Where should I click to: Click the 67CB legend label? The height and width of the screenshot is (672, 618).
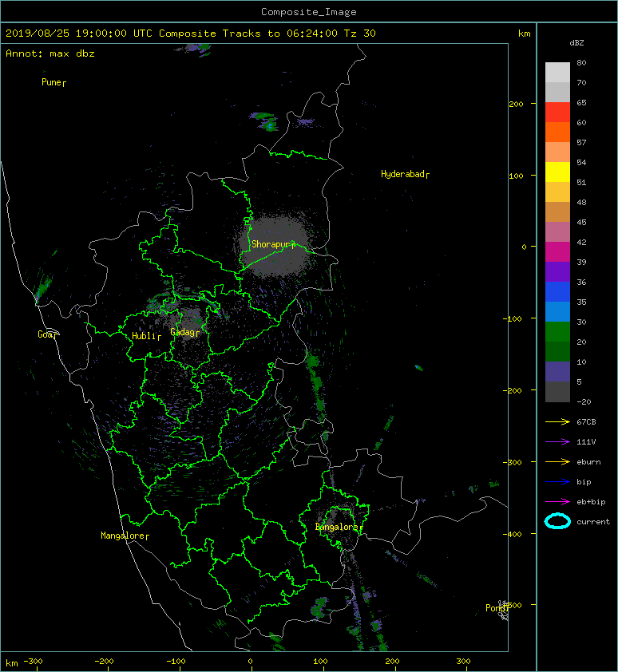[586, 422]
